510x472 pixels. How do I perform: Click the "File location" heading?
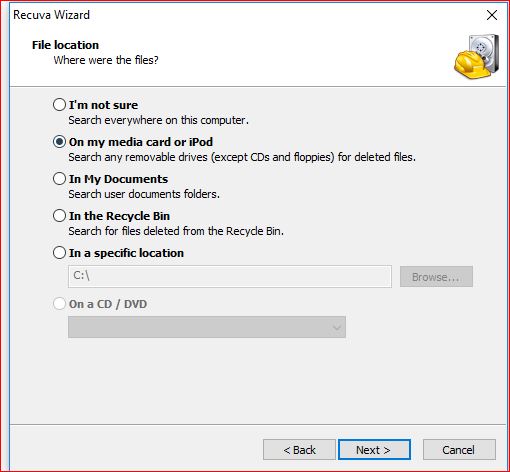[65, 45]
